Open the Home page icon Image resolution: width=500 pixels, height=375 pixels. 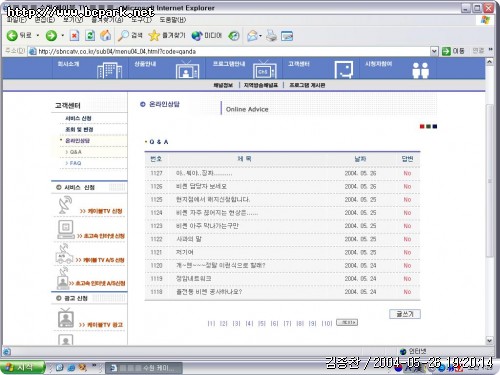coord(106,35)
